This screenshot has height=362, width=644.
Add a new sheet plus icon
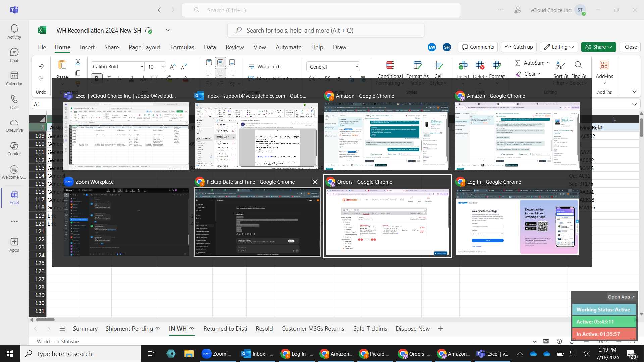440,329
